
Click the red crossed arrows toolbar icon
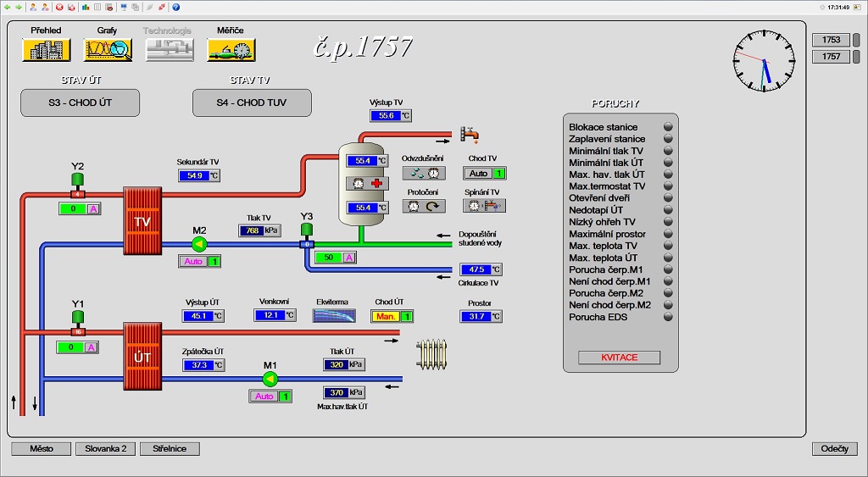click(162, 7)
